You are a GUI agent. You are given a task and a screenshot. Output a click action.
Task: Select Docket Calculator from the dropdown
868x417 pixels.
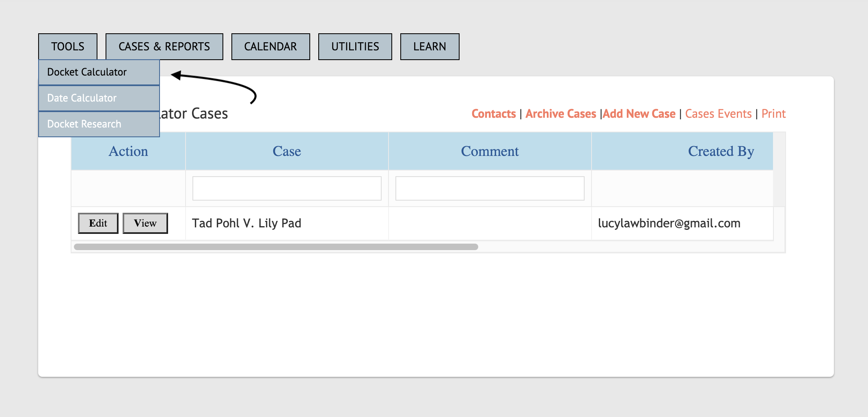click(x=87, y=72)
